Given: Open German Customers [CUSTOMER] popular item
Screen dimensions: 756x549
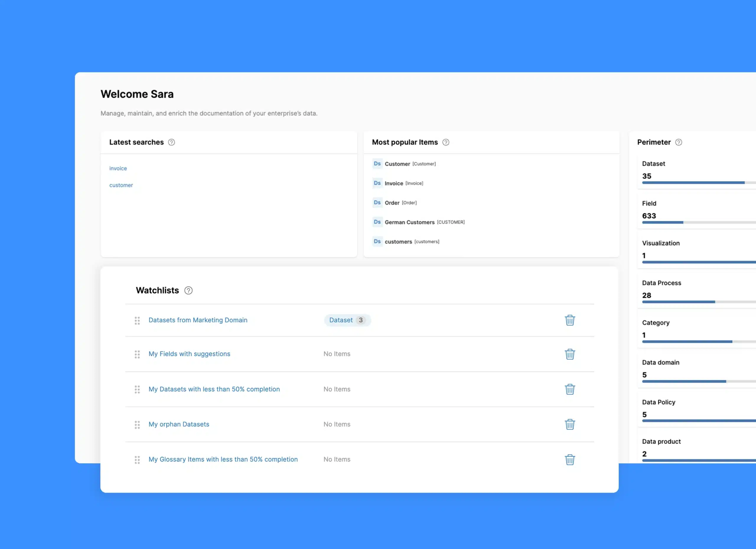Looking at the screenshot, I should point(425,222).
